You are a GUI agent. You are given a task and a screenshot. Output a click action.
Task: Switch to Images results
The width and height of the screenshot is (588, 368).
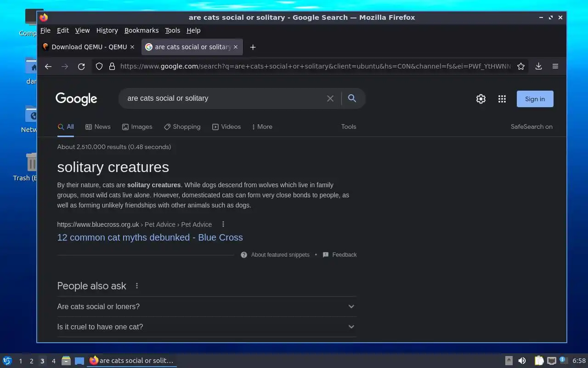pyautogui.click(x=137, y=127)
